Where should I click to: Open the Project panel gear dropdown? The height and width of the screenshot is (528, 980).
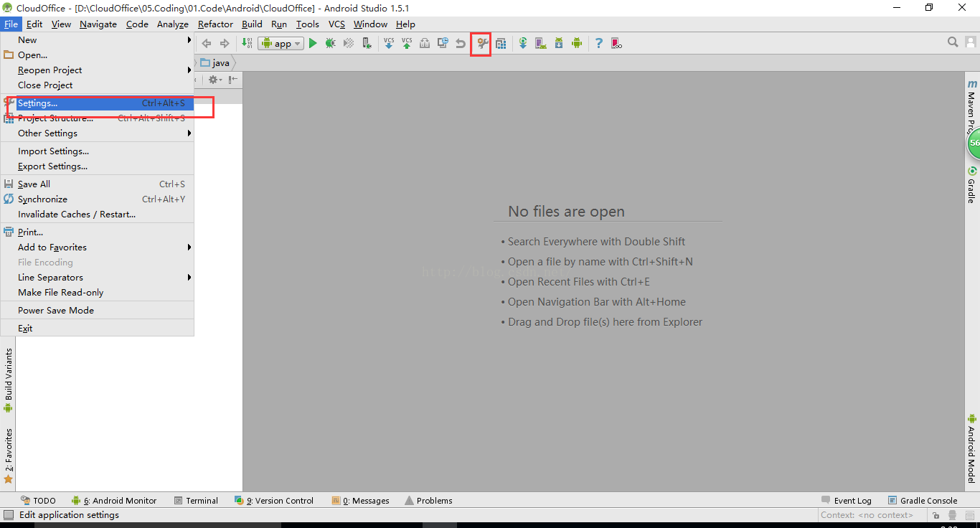[x=215, y=80]
